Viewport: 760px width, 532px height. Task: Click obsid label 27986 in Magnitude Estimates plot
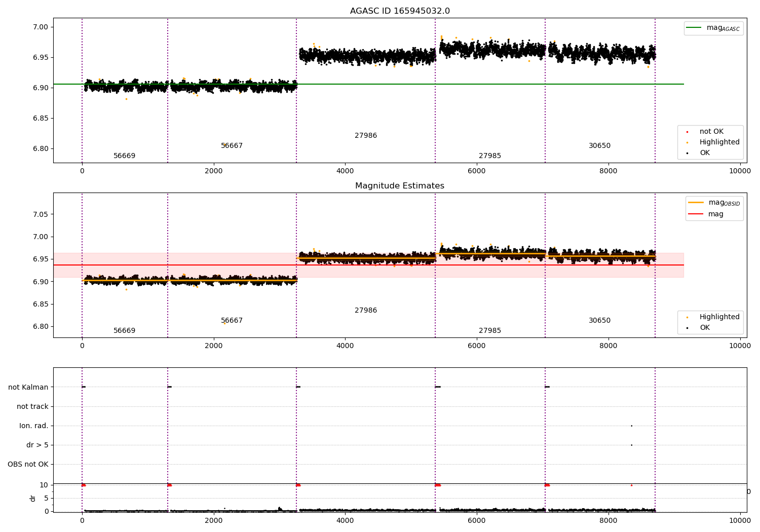366,310
